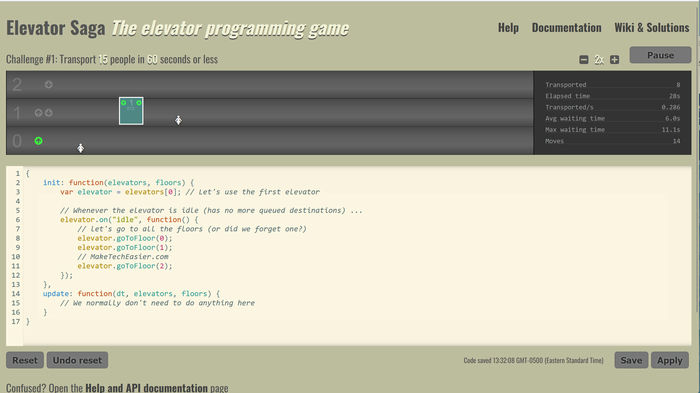Image resolution: width=700 pixels, height=393 pixels.
Task: Open the Help link
Action: click(x=508, y=28)
